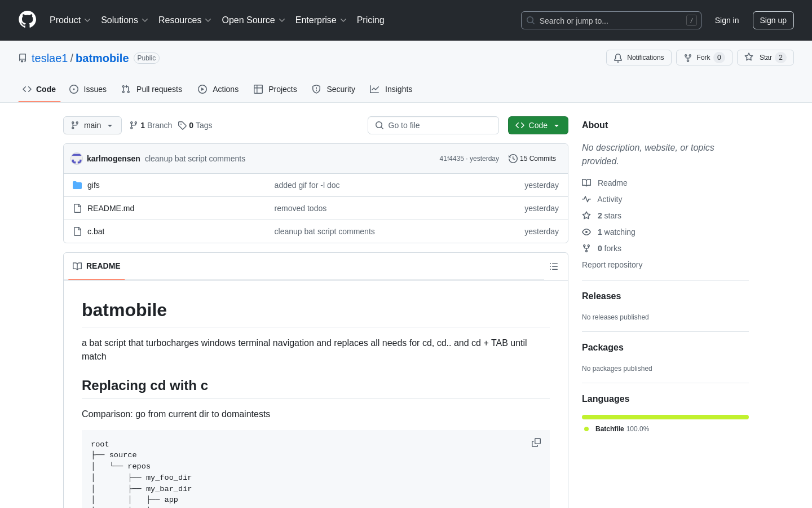Click the Notifications bell button
812x508 pixels.
tap(639, 58)
